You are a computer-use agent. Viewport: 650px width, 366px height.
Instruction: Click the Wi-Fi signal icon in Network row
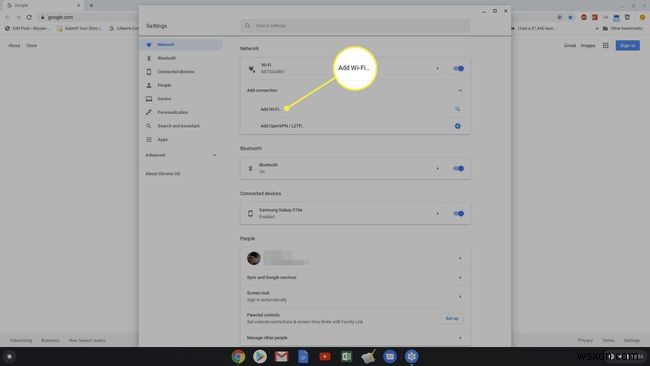coord(252,69)
